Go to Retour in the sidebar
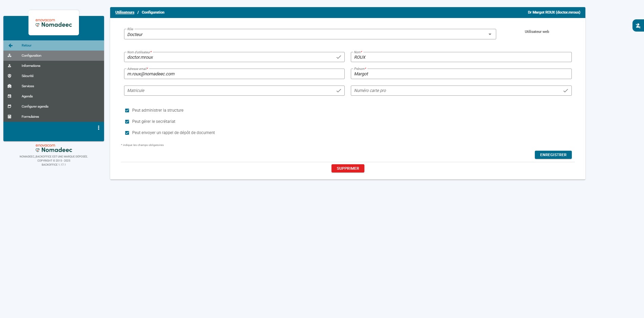This screenshot has width=644, height=318. 54,45
